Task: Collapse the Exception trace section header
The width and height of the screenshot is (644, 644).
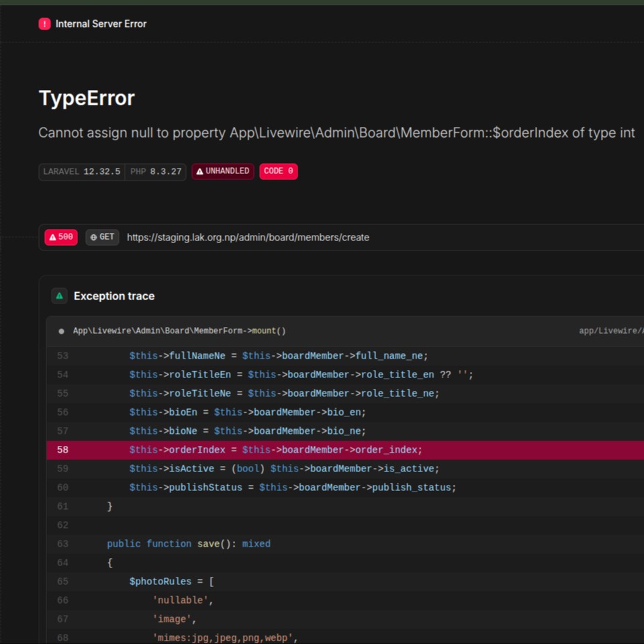Action: [x=114, y=296]
